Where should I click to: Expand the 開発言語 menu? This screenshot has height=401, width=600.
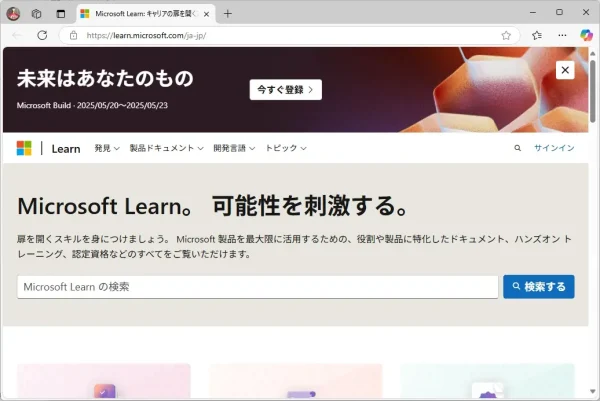[234, 148]
